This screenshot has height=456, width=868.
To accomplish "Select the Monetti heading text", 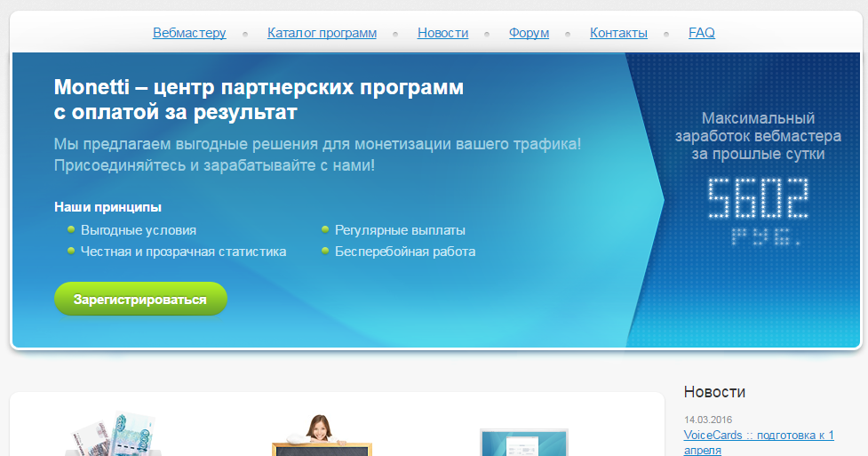I will click(x=259, y=100).
